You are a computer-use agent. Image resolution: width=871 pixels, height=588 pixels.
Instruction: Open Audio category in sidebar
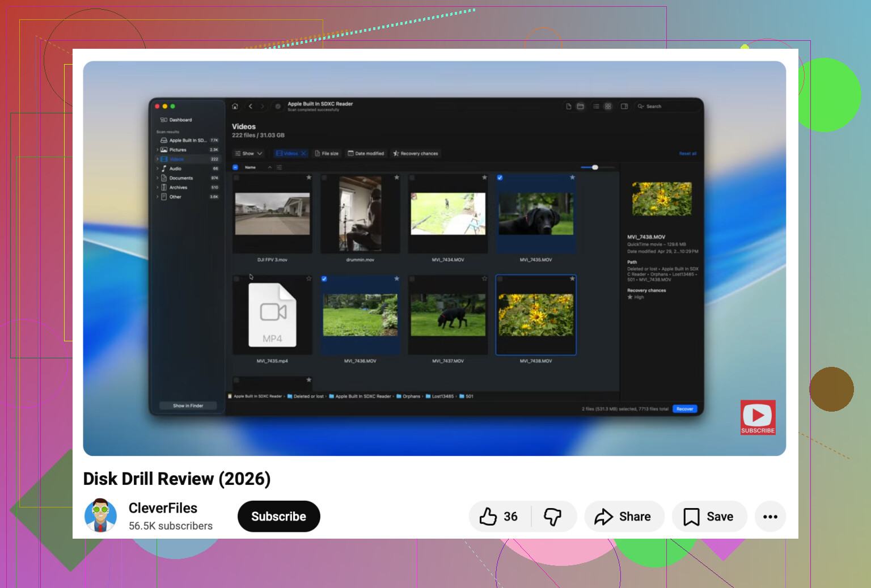tap(189, 168)
